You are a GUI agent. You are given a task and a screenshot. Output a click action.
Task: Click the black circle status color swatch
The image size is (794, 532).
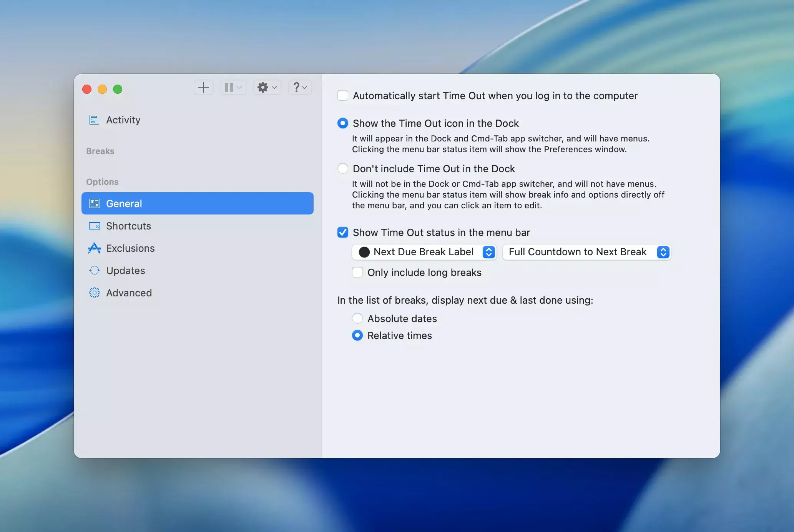(x=364, y=252)
